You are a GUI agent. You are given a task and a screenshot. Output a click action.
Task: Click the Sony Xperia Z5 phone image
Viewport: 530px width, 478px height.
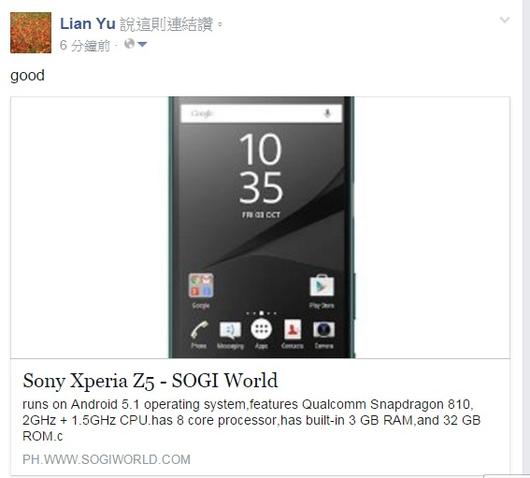[x=262, y=227]
